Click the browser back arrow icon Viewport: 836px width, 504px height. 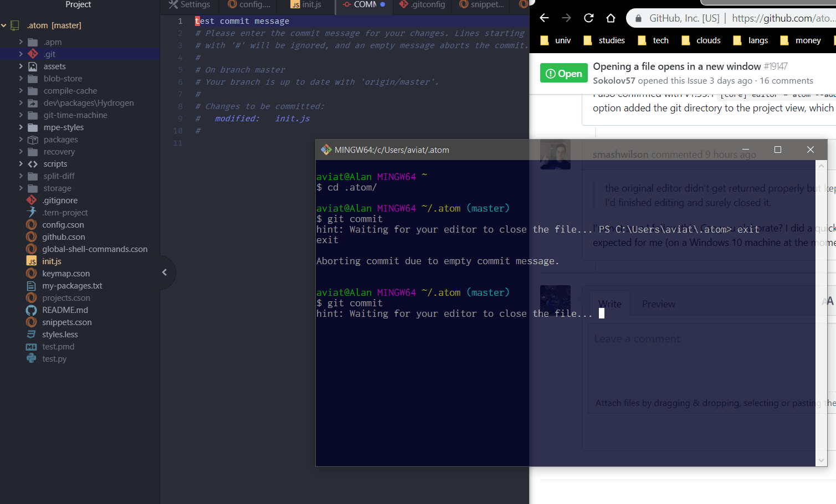pos(544,18)
